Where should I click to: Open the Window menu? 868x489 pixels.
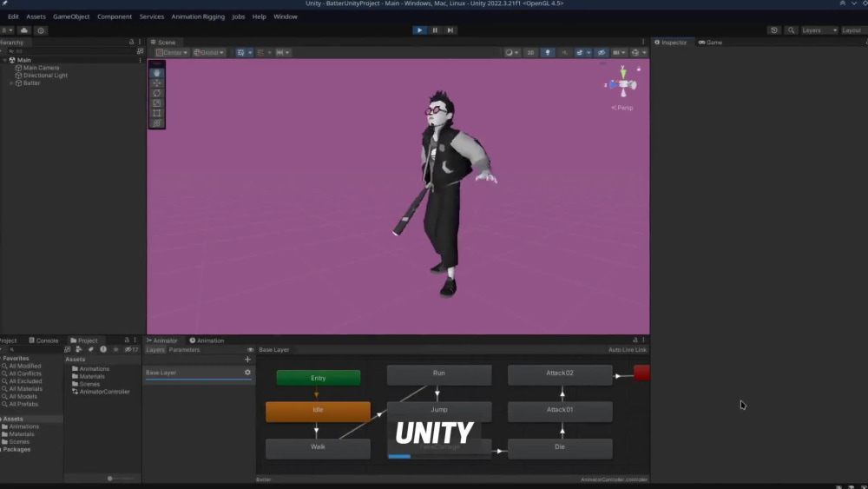pyautogui.click(x=285, y=17)
